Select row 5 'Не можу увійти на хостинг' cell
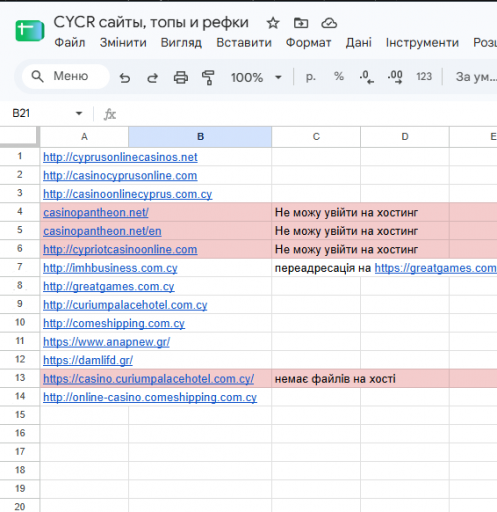 tap(316, 231)
